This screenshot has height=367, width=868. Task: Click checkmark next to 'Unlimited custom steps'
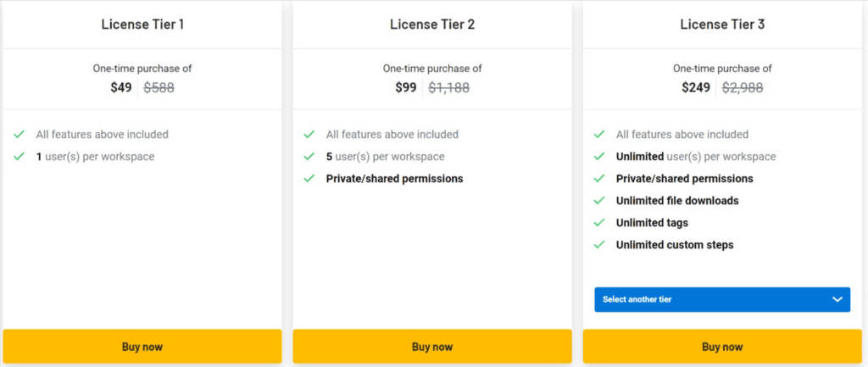point(599,245)
